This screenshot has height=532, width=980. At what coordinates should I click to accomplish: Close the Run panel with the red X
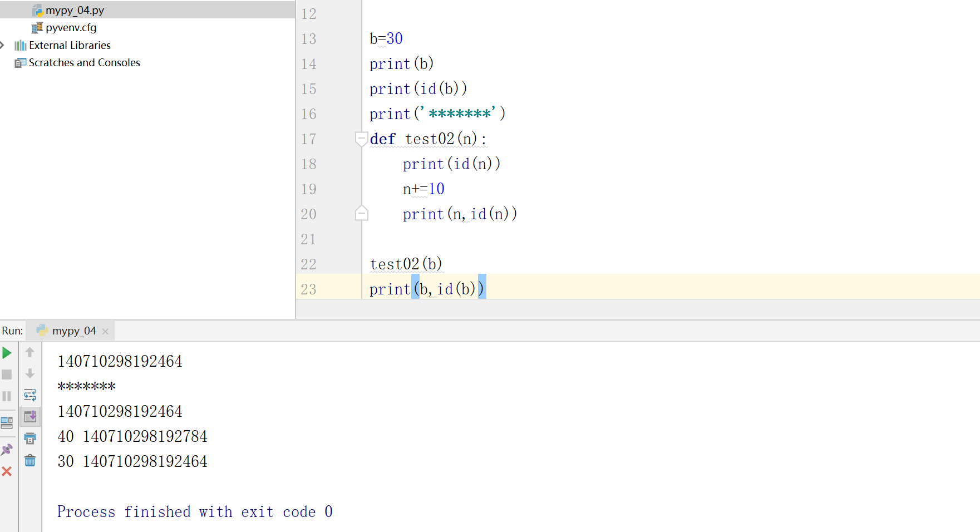(7, 471)
